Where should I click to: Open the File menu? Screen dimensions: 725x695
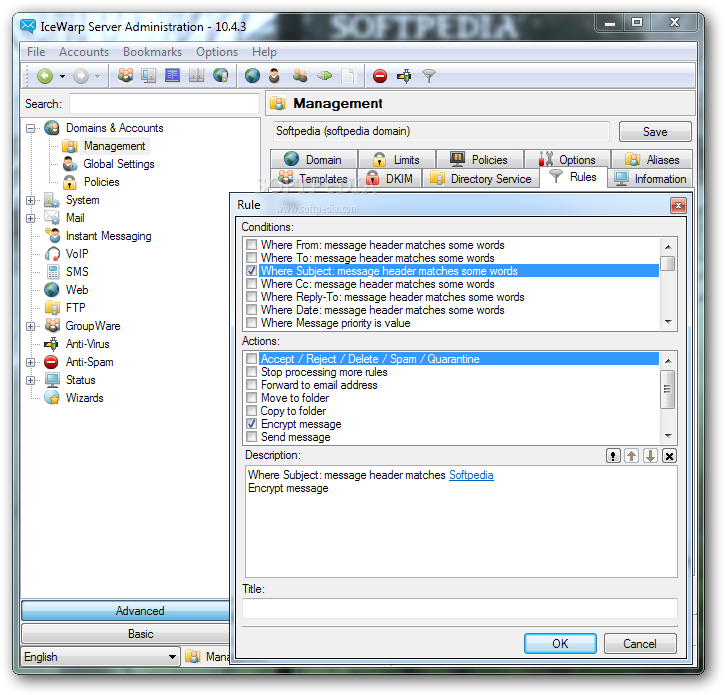(36, 52)
